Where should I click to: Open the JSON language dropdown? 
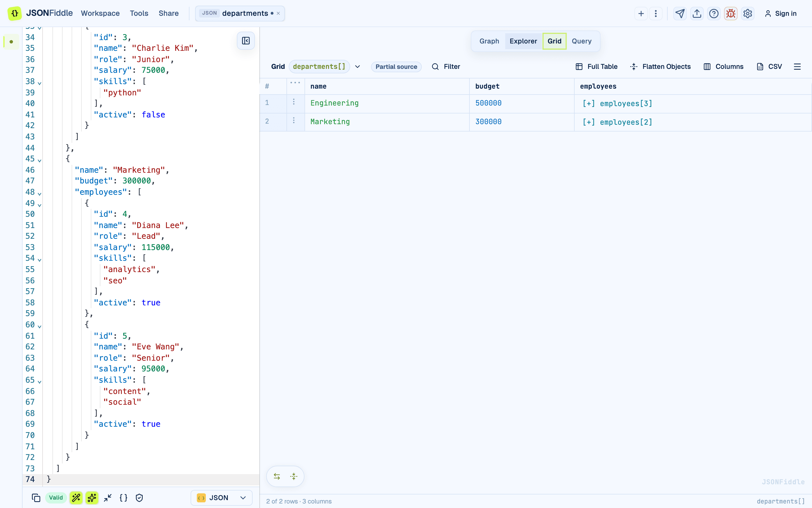coord(221,498)
